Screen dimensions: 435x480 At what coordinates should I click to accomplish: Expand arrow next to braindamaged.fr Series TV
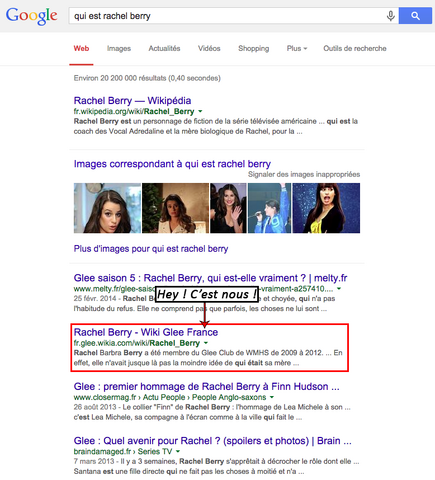click(178, 452)
